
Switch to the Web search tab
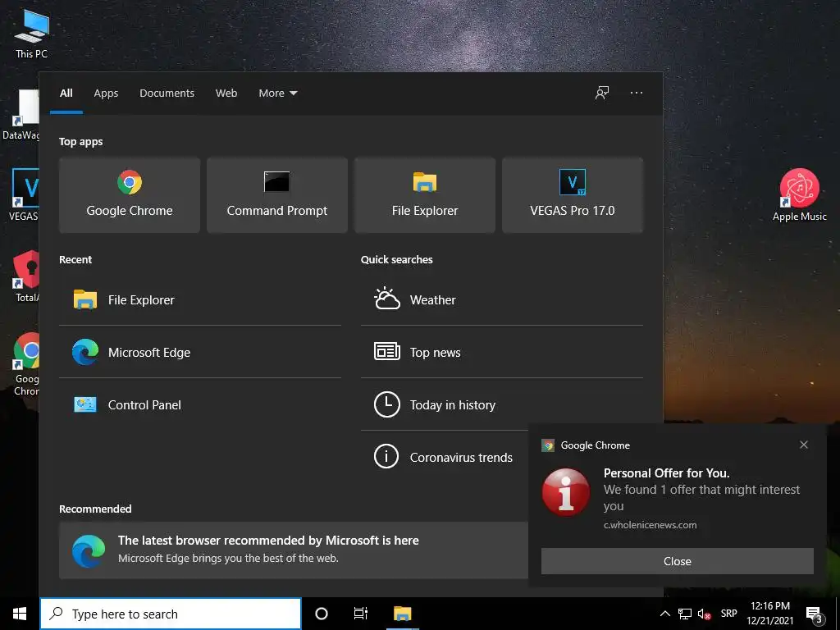[226, 94]
